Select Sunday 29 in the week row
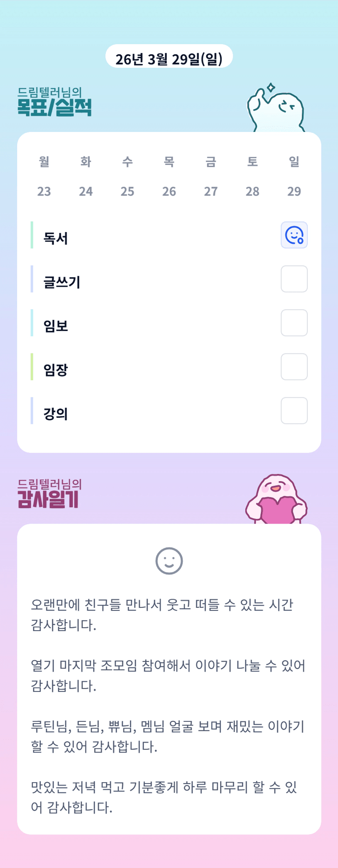Image resolution: width=338 pixels, height=868 pixels. pos(294,191)
